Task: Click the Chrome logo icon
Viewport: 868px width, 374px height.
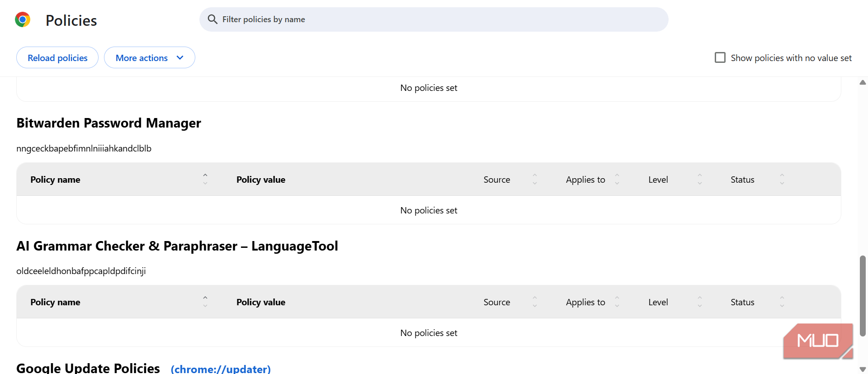Action: 23,19
